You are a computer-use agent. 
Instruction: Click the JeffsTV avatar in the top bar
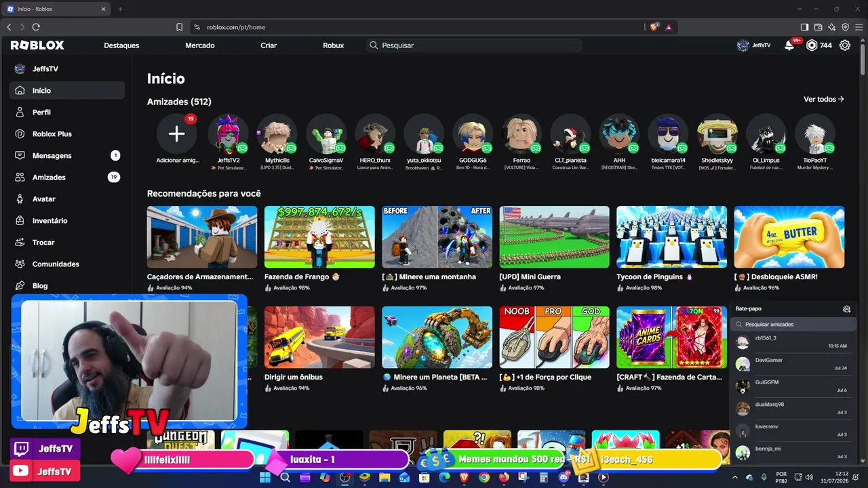[743, 45]
